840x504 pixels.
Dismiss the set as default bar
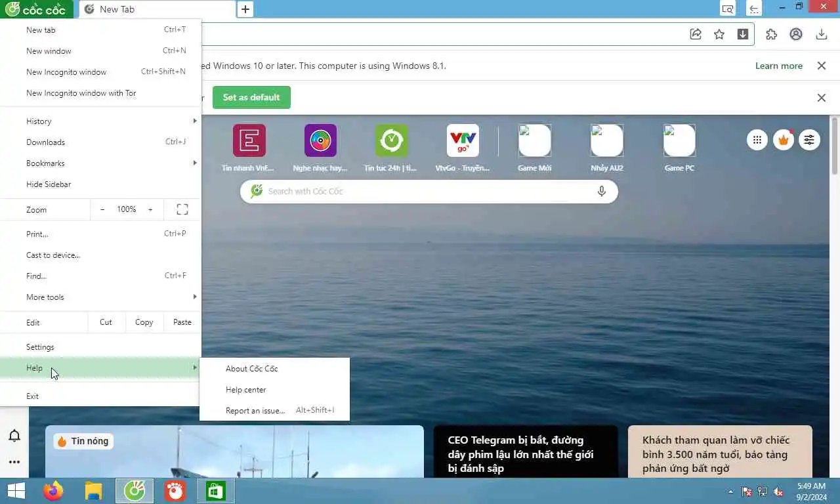click(x=821, y=97)
